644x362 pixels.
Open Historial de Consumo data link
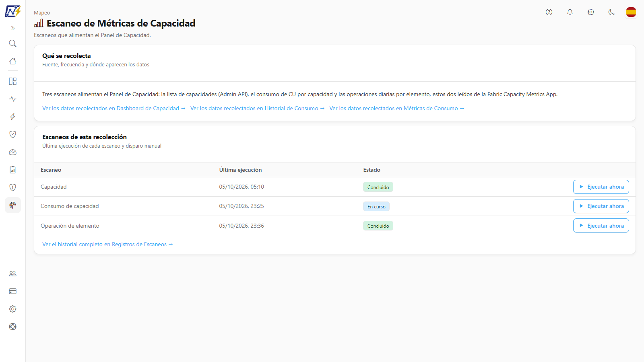(258, 109)
